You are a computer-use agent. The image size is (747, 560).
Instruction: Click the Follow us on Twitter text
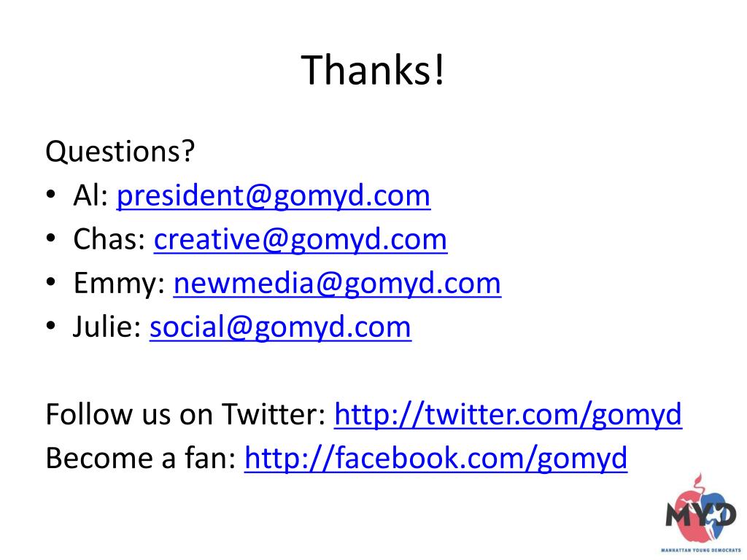coord(185,414)
